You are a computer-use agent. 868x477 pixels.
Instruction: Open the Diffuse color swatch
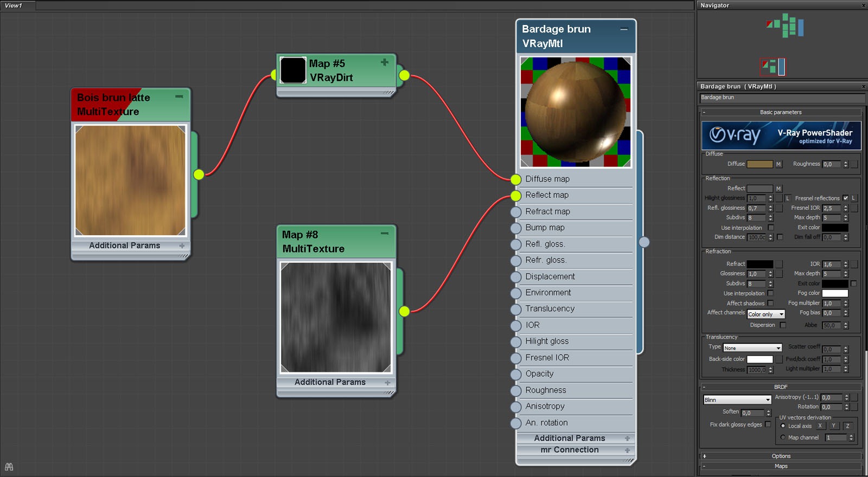tap(760, 164)
